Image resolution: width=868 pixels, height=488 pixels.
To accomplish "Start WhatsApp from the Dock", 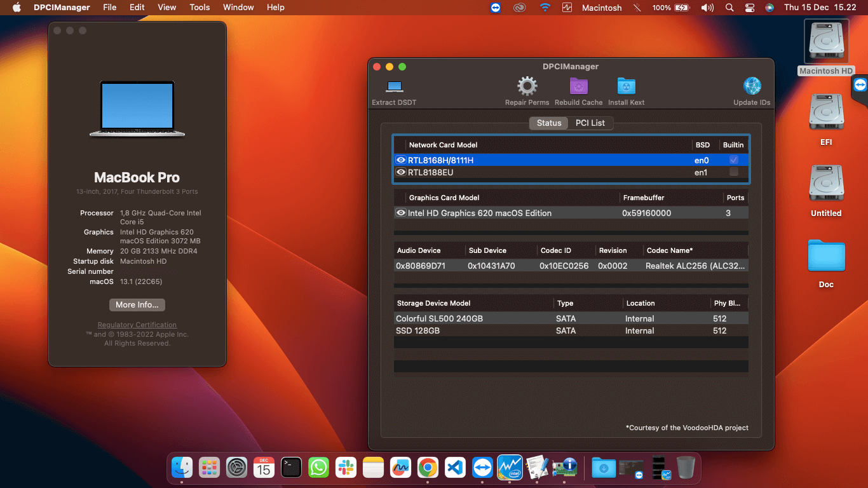I will point(319,467).
